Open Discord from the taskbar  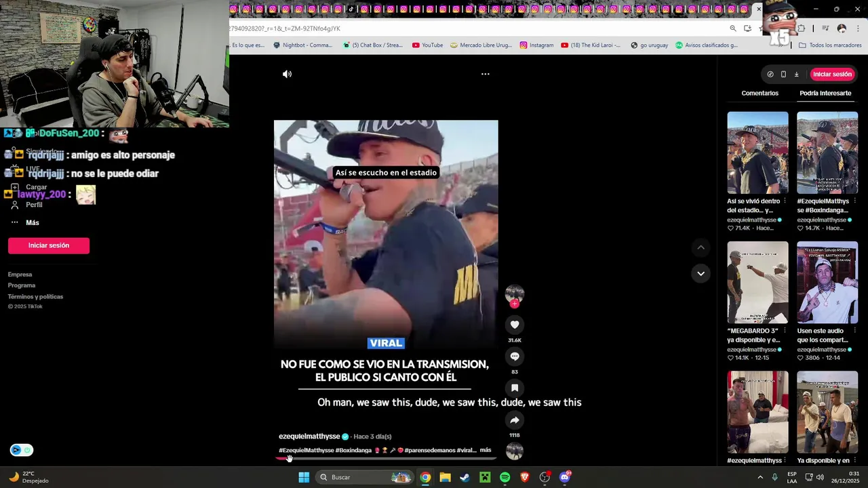click(x=565, y=477)
